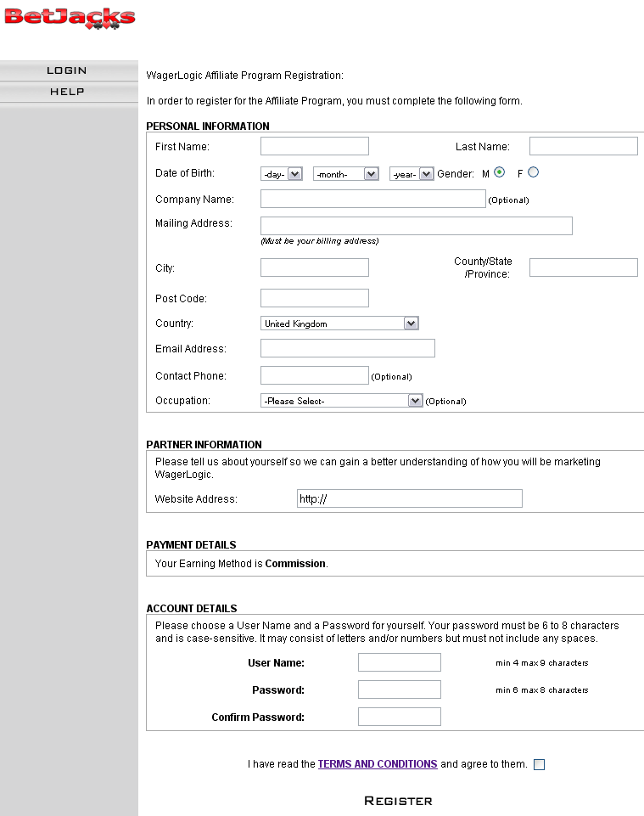Open the year of birth dropdown
This screenshot has height=816, width=644.
pos(412,174)
